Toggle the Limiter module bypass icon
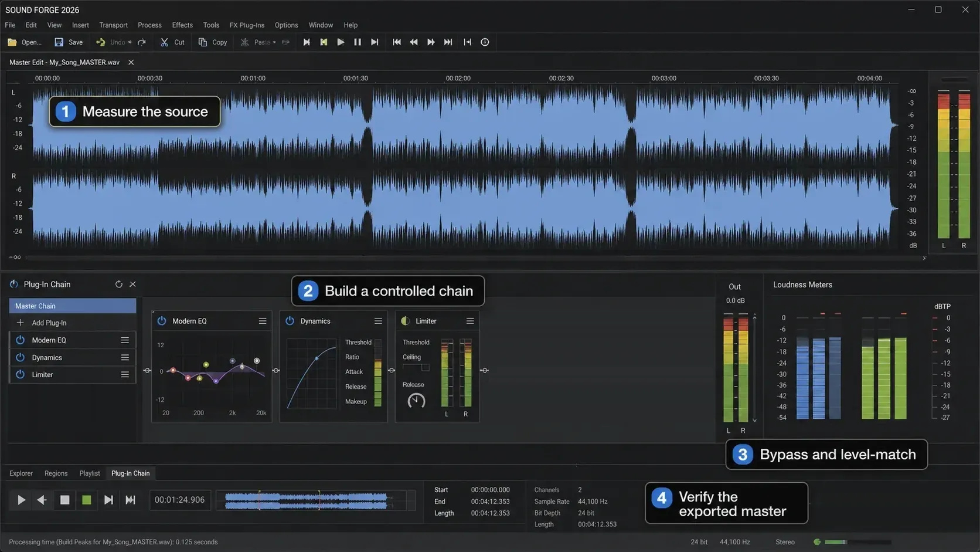The height and width of the screenshot is (552, 980). pos(405,321)
